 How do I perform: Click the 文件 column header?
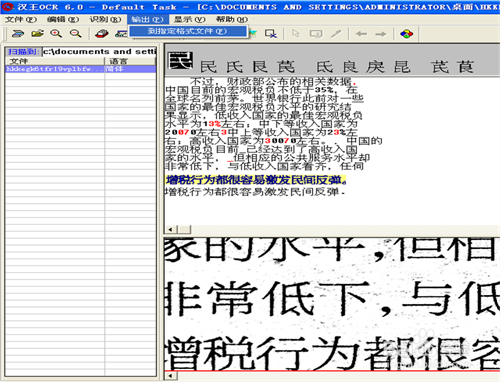[x=55, y=61]
